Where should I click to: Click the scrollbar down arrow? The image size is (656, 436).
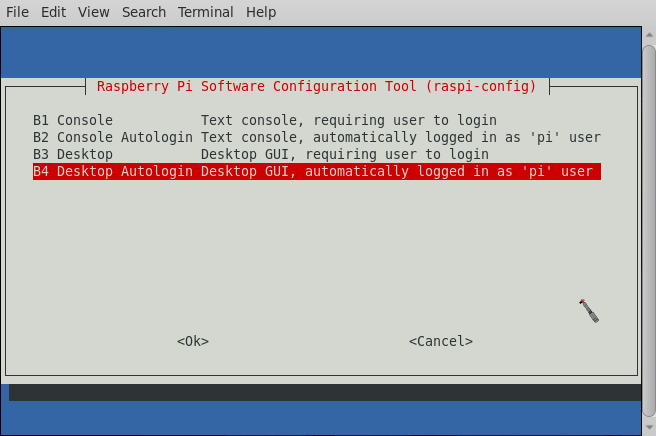649,427
